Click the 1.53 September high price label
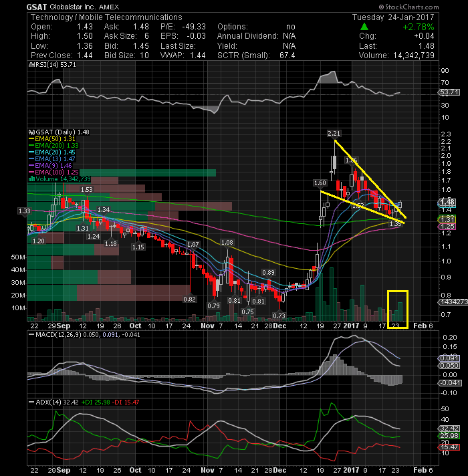The height and width of the screenshot is (476, 468). click(86, 190)
